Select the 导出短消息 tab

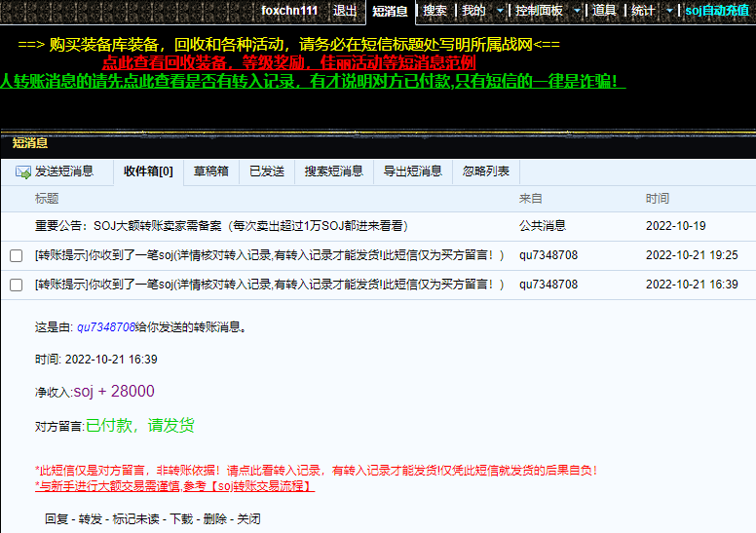coord(412,171)
